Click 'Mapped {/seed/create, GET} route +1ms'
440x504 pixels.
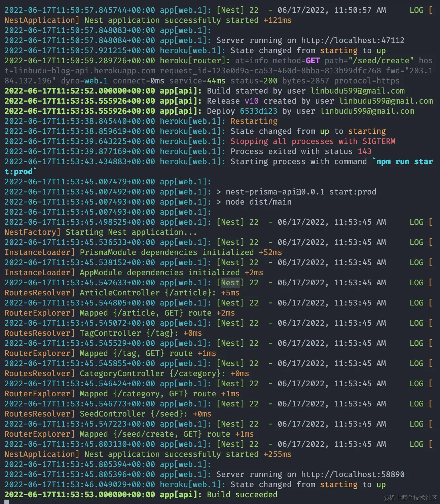point(167,434)
